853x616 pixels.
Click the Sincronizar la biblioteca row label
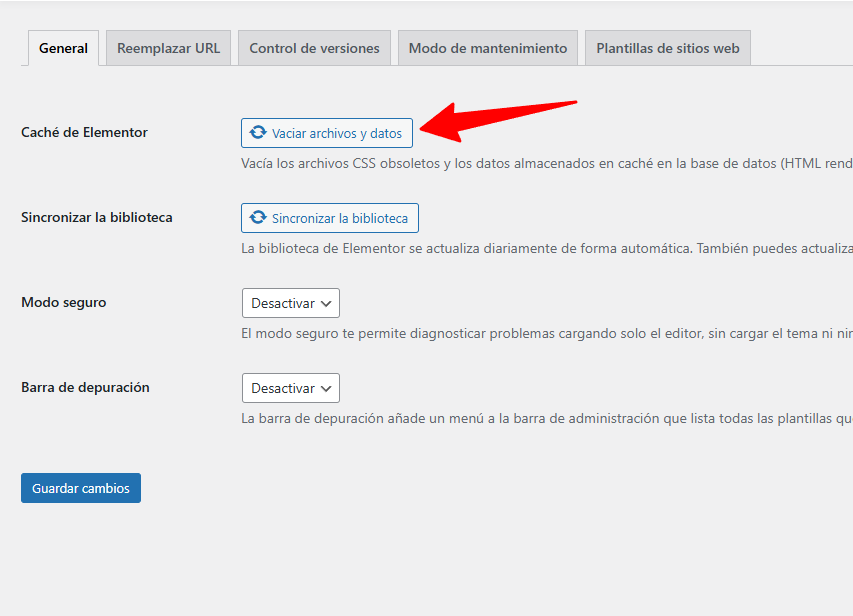(x=96, y=217)
